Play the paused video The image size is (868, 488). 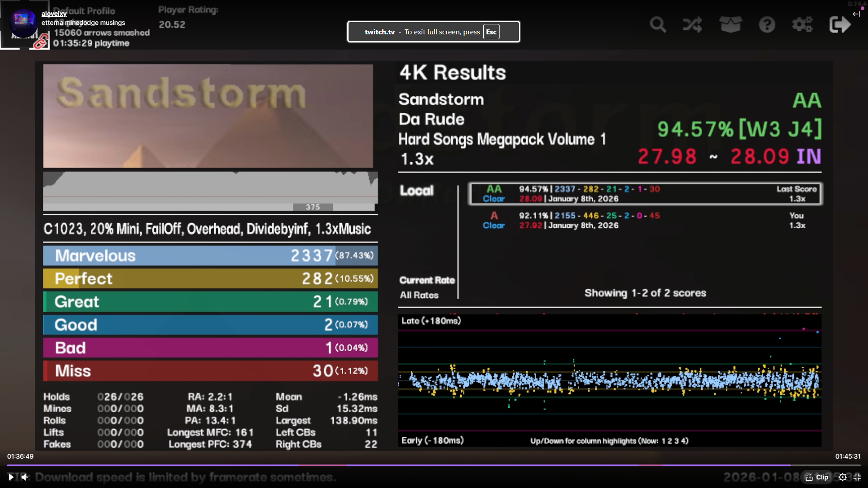click(x=11, y=477)
